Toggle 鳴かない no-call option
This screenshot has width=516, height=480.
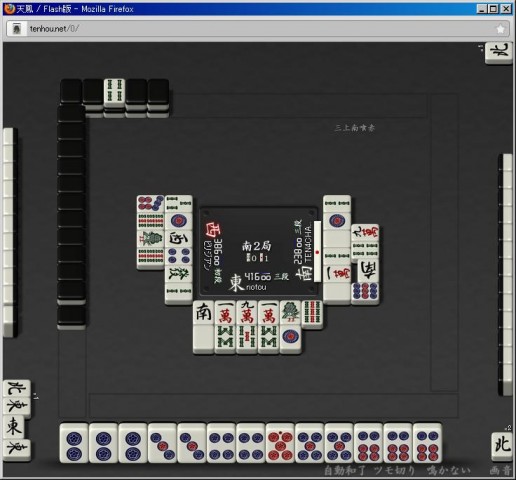(449, 471)
